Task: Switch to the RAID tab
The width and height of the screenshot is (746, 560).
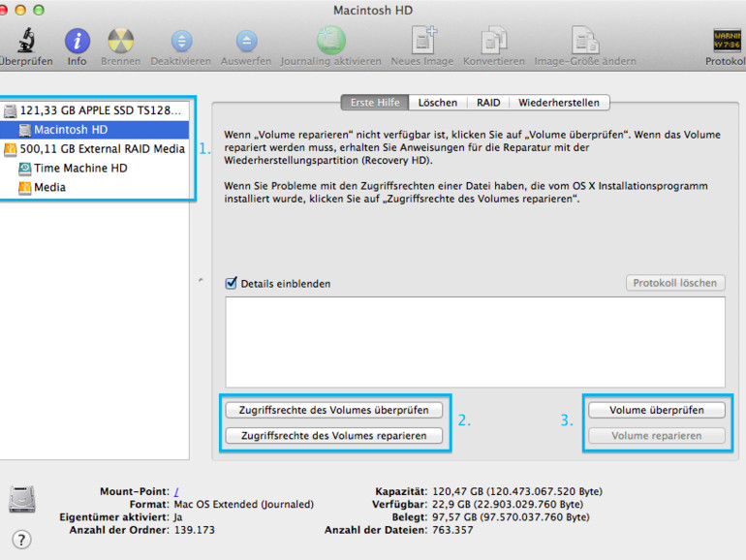Action: tap(488, 103)
